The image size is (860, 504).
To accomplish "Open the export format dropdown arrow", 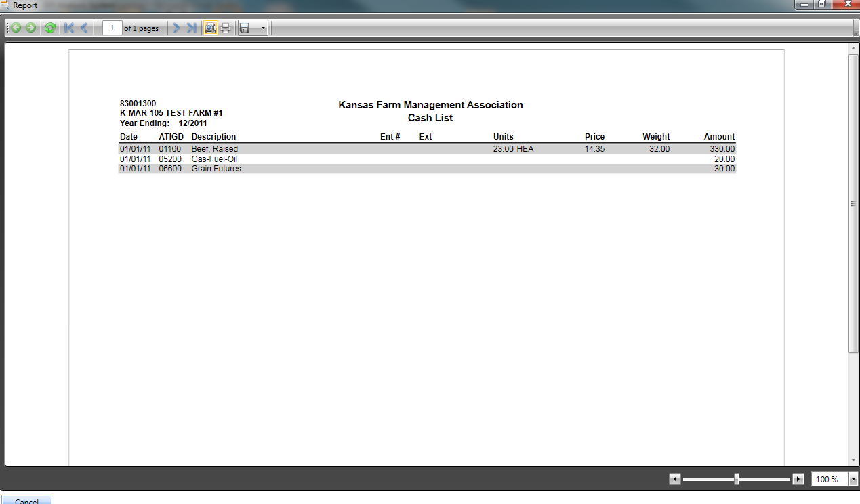I will (263, 28).
